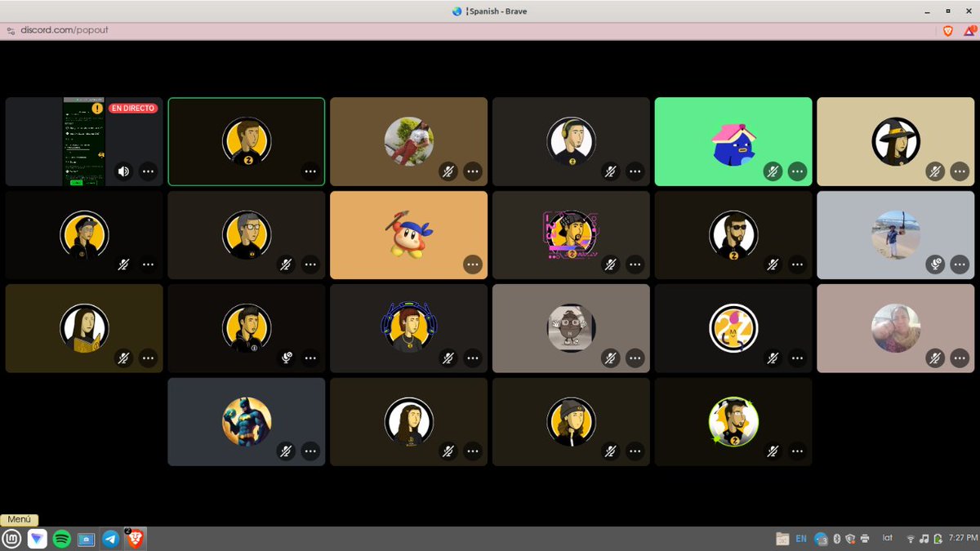This screenshot has height=551, width=980.
Task: Open the Linux Mint menu button
Action: [11, 539]
